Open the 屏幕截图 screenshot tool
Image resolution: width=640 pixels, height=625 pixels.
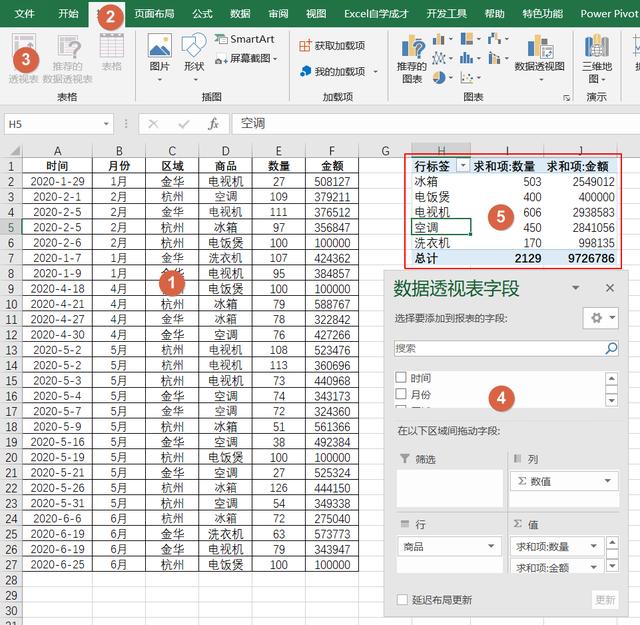point(246,58)
